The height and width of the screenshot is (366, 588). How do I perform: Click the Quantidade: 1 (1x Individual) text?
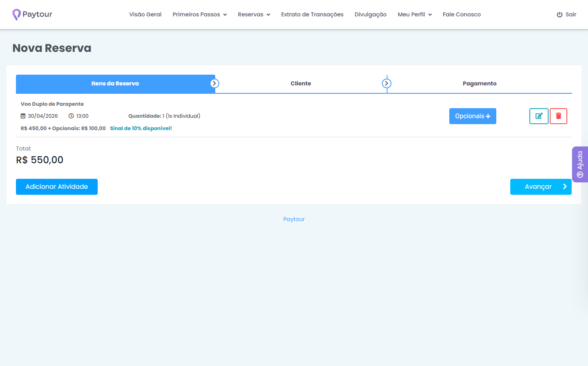pos(164,116)
